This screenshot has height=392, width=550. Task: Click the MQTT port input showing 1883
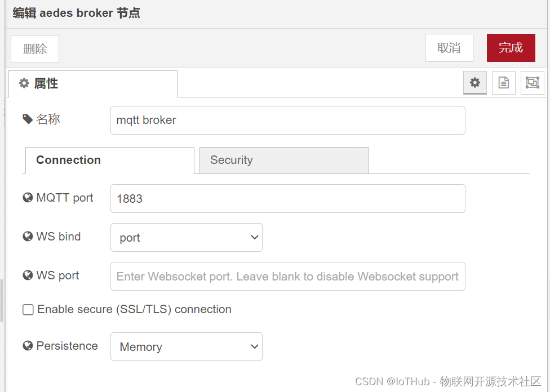[287, 198]
